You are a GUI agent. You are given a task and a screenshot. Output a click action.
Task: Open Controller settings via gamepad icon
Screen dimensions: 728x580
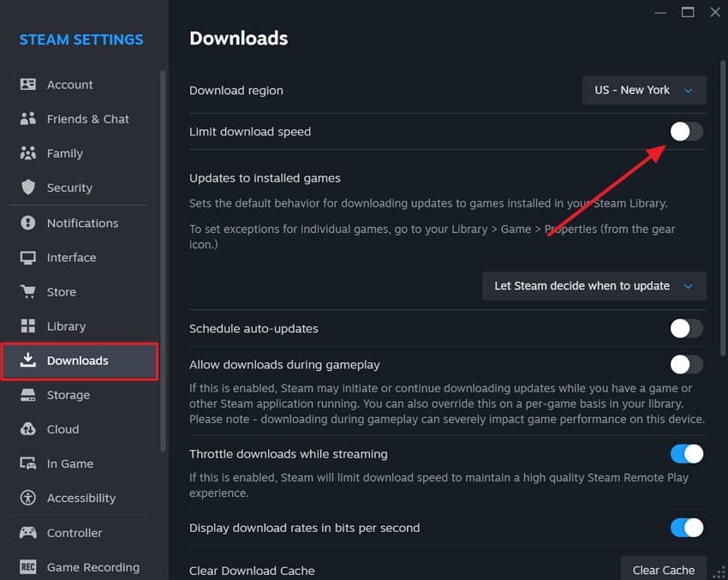(x=29, y=532)
